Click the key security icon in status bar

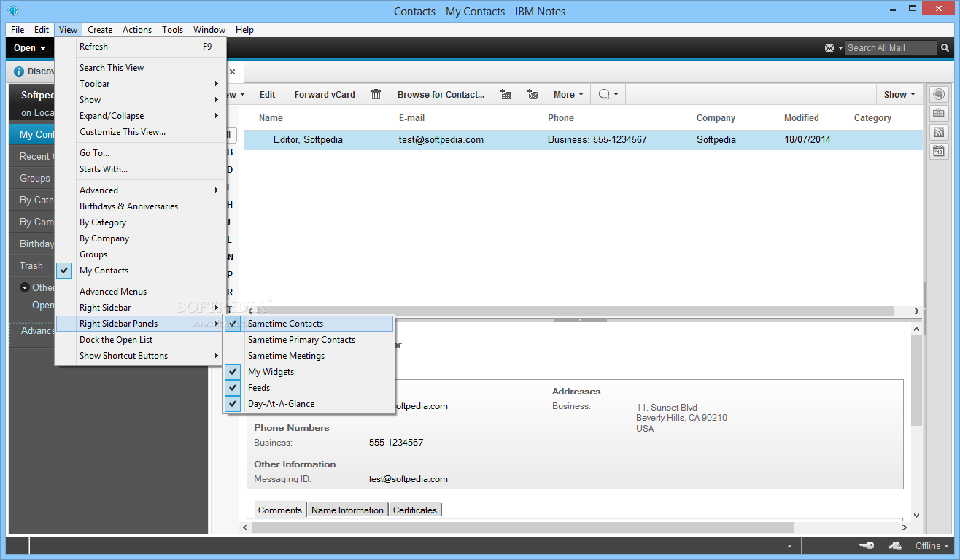coord(867,545)
